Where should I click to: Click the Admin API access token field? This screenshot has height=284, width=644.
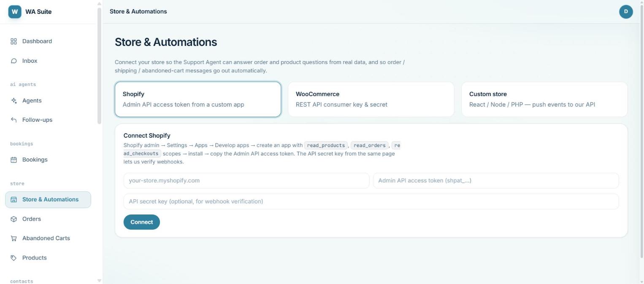(x=496, y=180)
